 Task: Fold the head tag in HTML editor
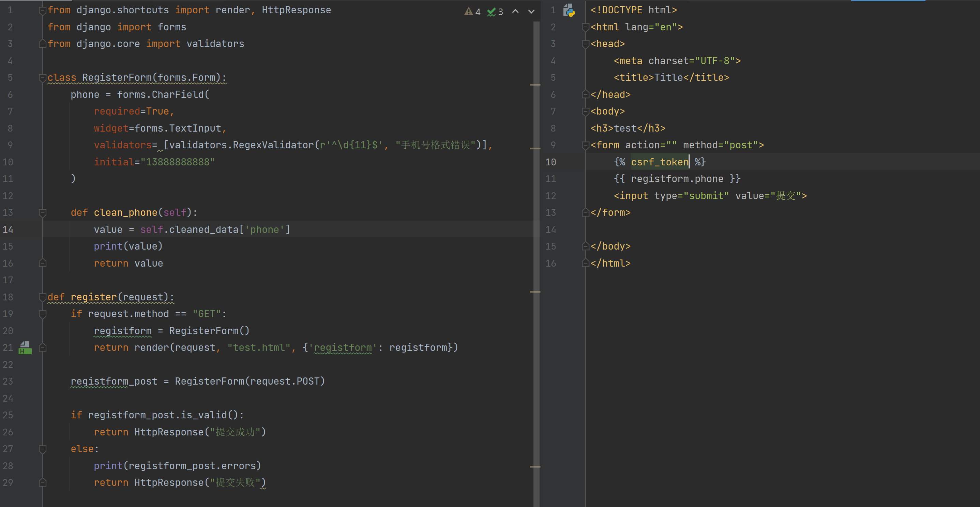586,44
